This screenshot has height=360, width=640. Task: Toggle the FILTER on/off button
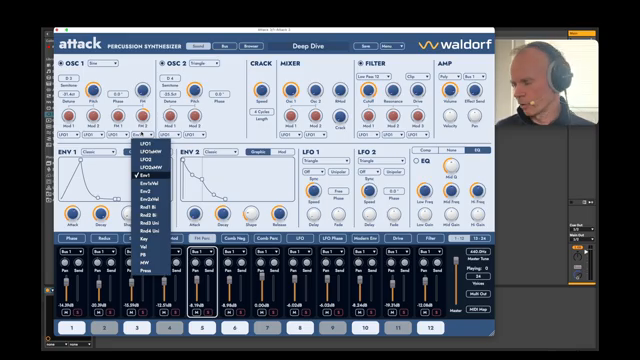click(360, 63)
